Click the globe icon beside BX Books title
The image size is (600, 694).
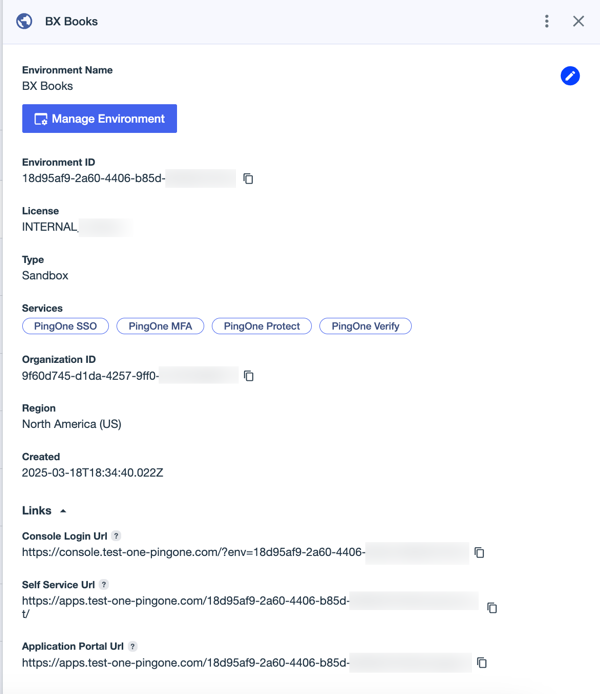(x=24, y=21)
